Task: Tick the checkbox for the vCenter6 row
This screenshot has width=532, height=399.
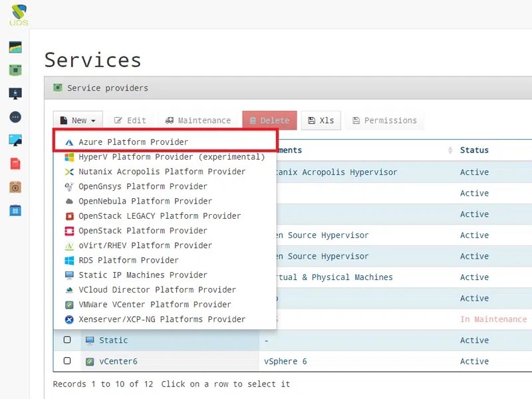Action: 67,360
